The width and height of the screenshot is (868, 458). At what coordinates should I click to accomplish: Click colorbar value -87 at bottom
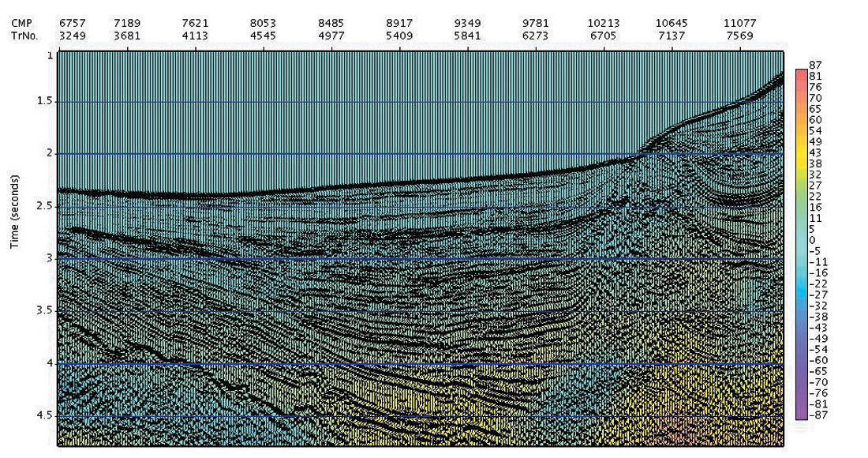817,415
